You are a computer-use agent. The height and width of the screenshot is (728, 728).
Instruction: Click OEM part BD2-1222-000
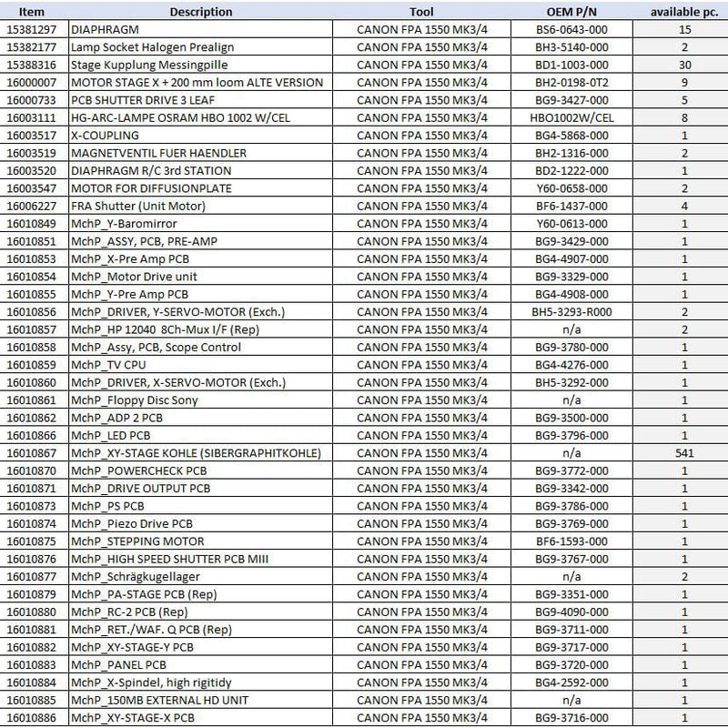coord(571,170)
